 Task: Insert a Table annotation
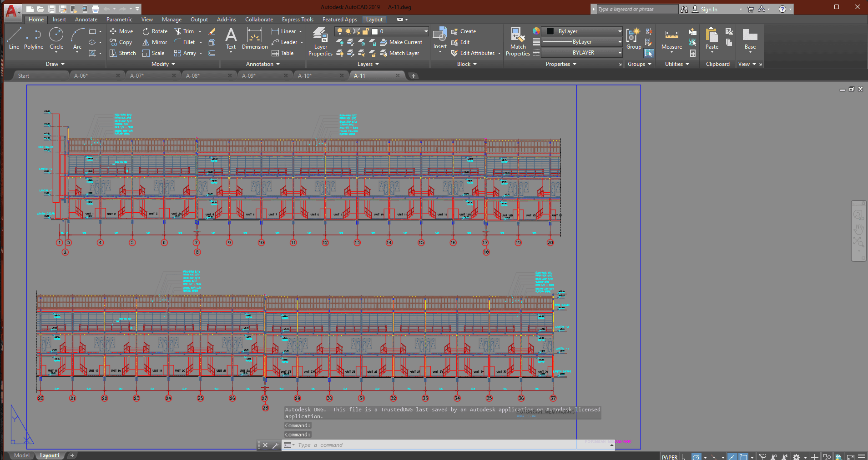(283, 53)
